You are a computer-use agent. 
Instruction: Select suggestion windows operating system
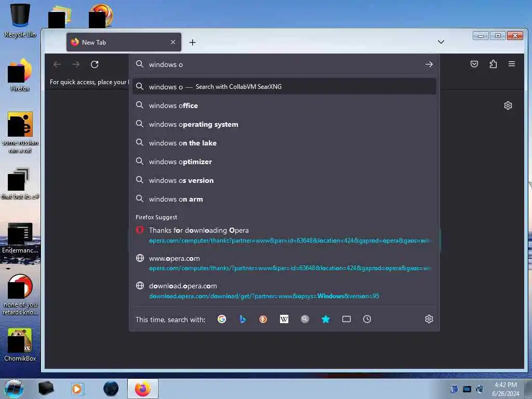click(284, 124)
